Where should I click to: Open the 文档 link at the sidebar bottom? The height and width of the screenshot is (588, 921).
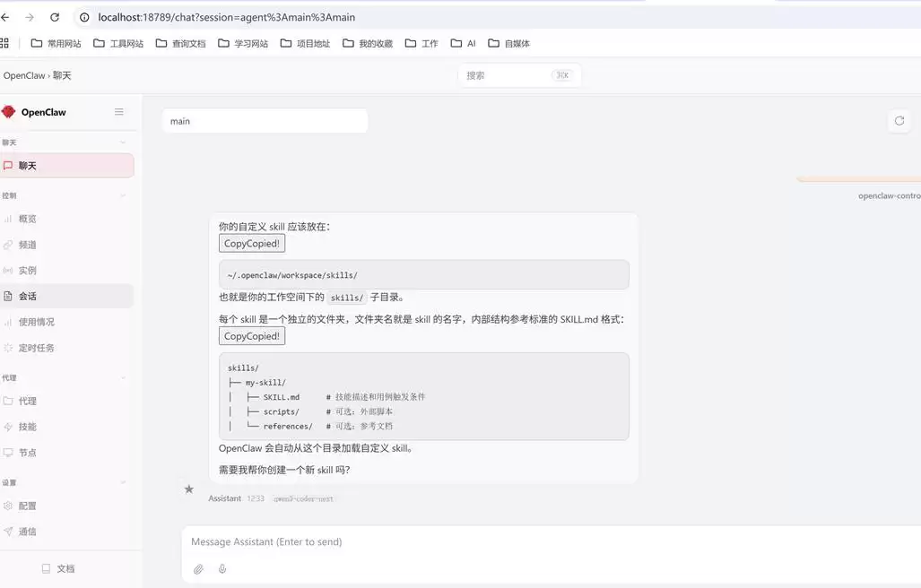point(65,569)
